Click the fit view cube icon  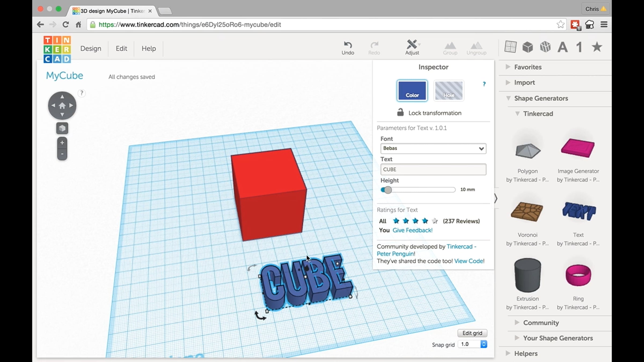coord(62,128)
